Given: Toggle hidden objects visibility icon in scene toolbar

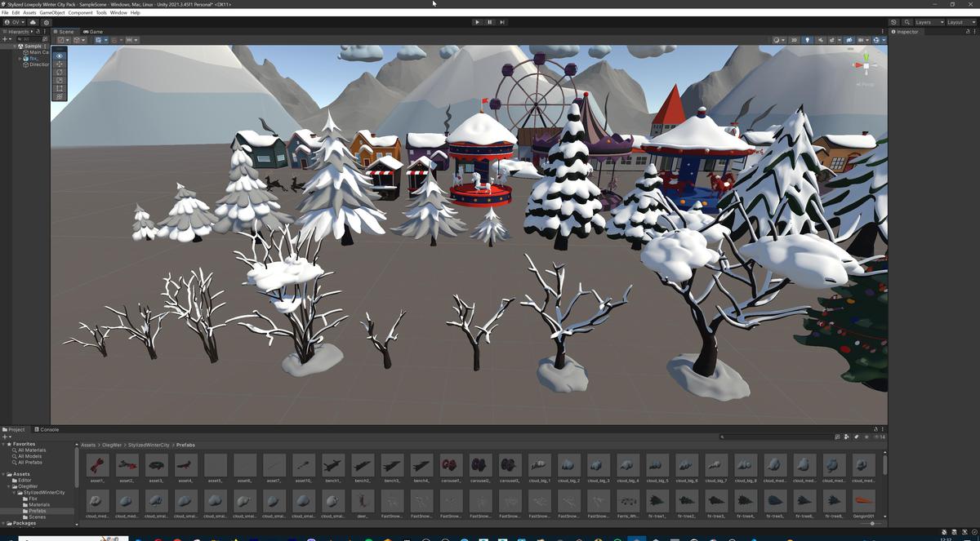Looking at the screenshot, I should 849,39.
